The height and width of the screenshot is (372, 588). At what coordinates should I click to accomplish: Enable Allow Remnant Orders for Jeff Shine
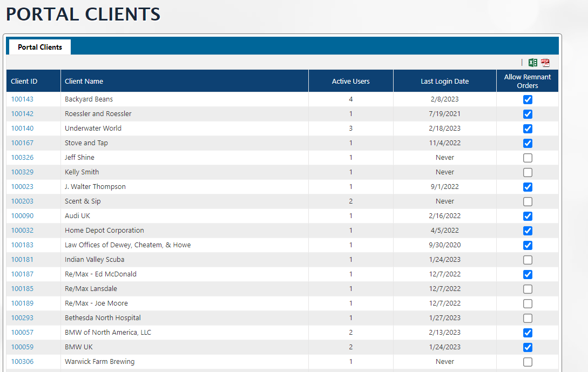[x=528, y=158]
